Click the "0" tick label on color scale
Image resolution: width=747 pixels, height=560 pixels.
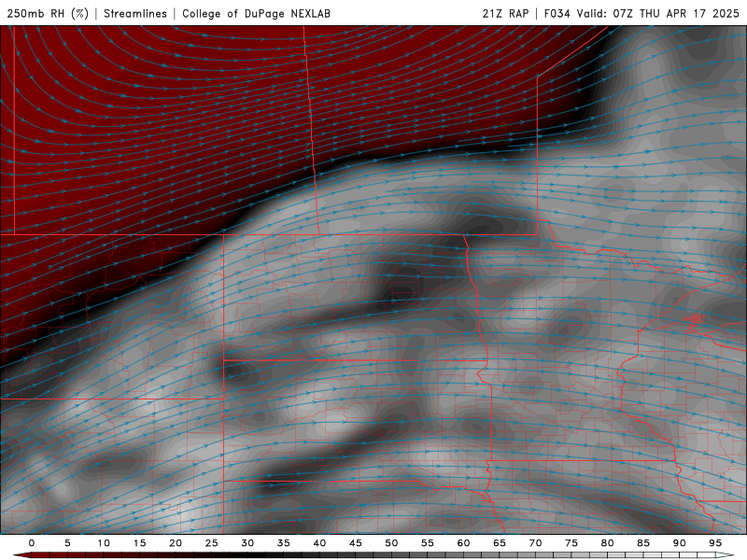coord(32,543)
